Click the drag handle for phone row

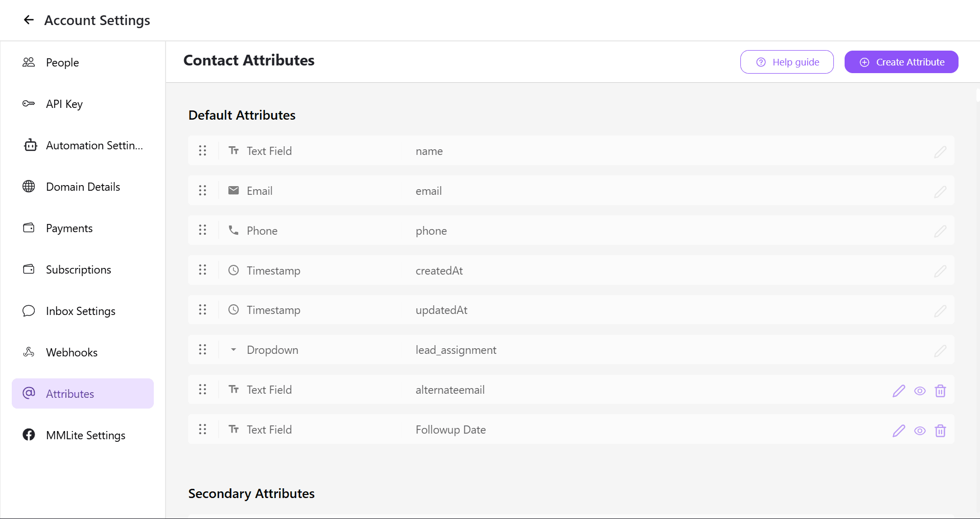click(203, 231)
